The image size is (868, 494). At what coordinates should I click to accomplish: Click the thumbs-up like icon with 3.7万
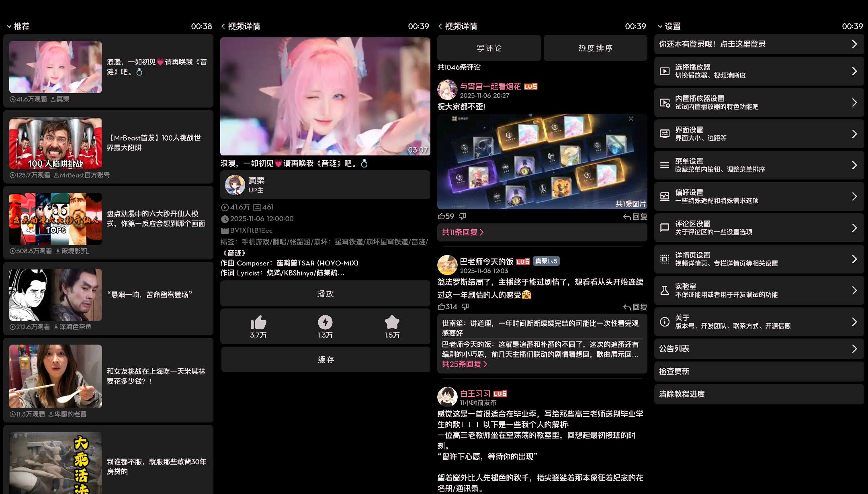258,323
